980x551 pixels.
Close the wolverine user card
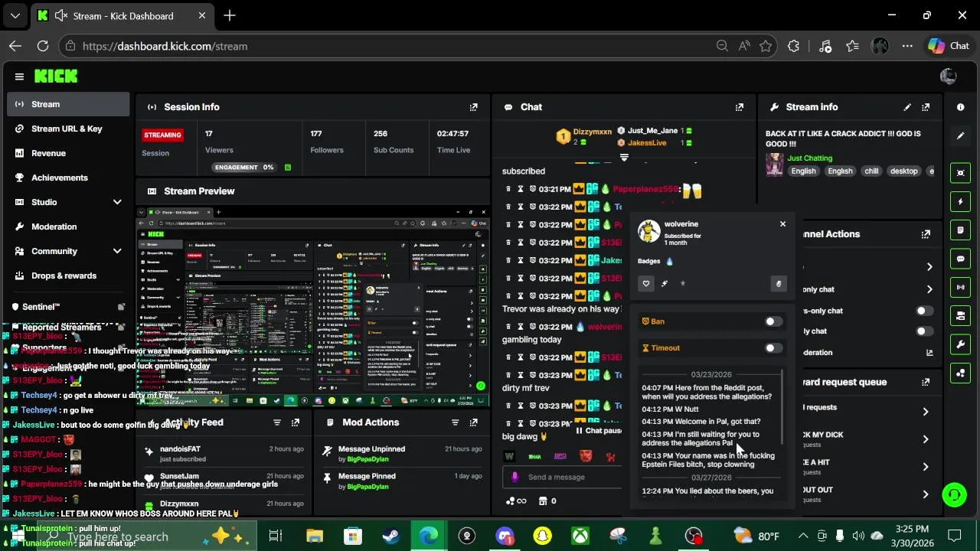[782, 224]
